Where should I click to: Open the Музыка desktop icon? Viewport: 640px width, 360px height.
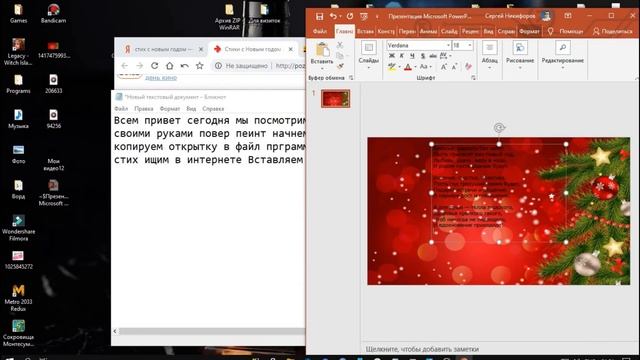click(18, 119)
